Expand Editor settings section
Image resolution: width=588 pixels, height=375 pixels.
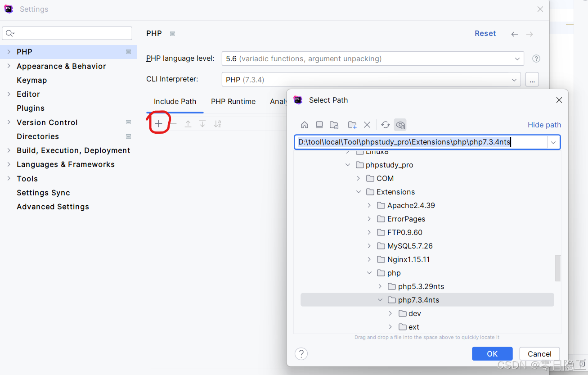(9, 94)
